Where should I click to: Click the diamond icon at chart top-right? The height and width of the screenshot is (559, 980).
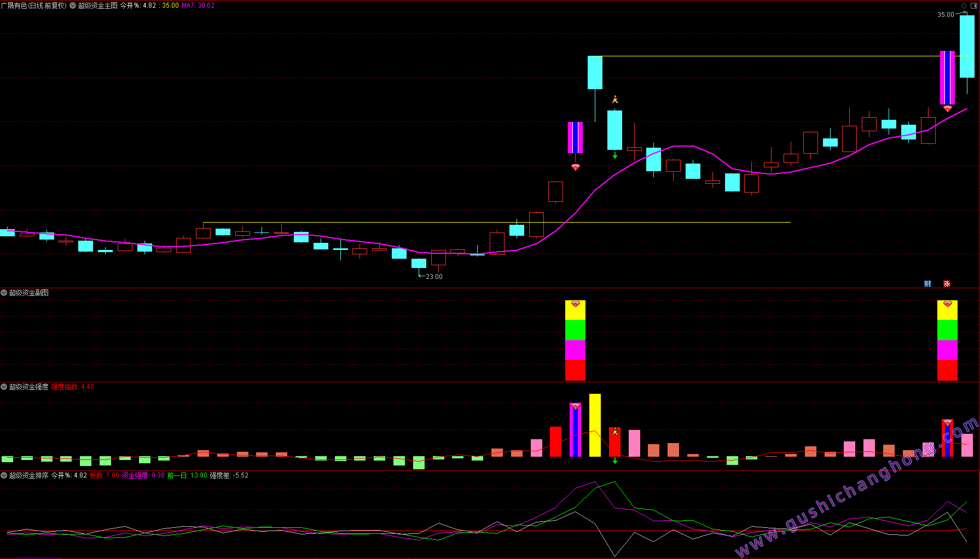964,5
